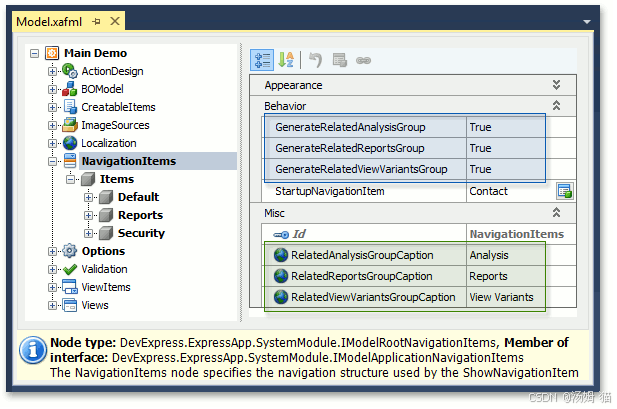This screenshot has width=617, height=409.
Task: Click the property pages toolbar icon
Action: 340,60
